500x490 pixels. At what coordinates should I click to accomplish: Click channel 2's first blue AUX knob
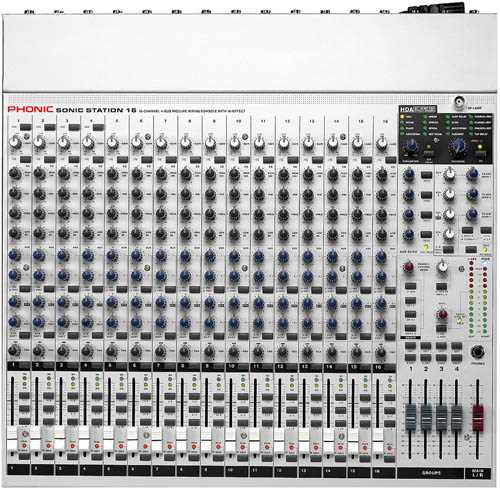pyautogui.click(x=39, y=255)
